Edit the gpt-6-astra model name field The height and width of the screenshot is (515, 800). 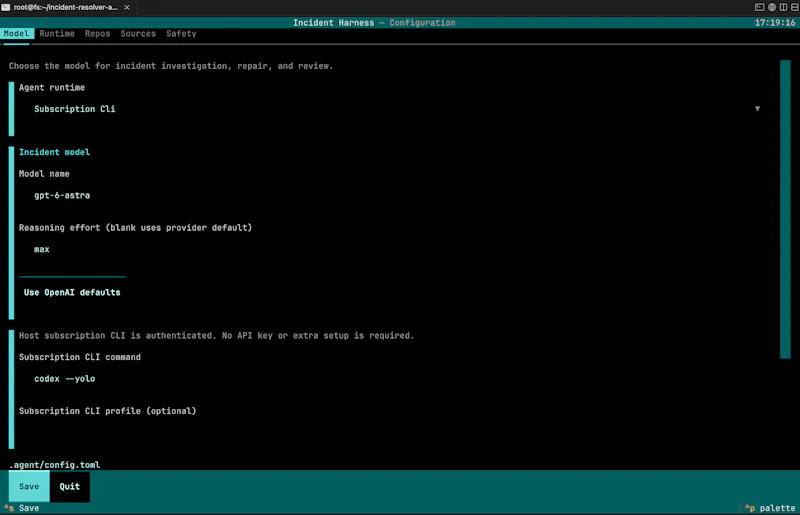pyautogui.click(x=390, y=195)
